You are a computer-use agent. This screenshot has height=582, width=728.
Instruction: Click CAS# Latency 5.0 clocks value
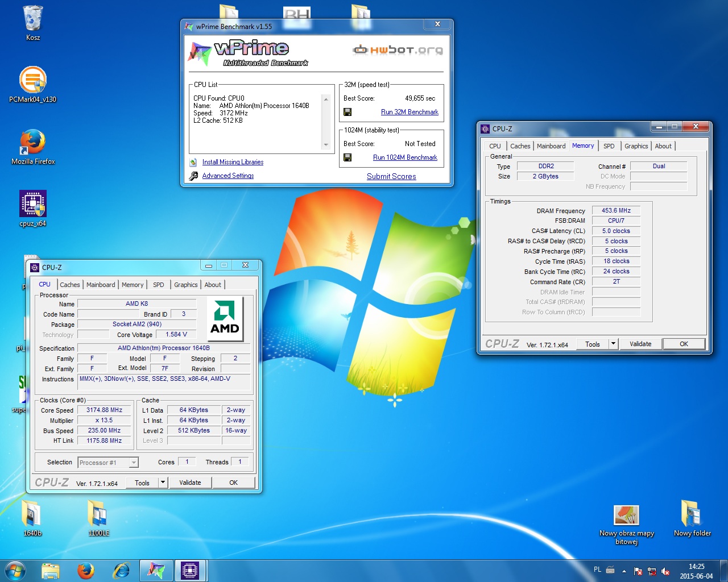point(616,231)
